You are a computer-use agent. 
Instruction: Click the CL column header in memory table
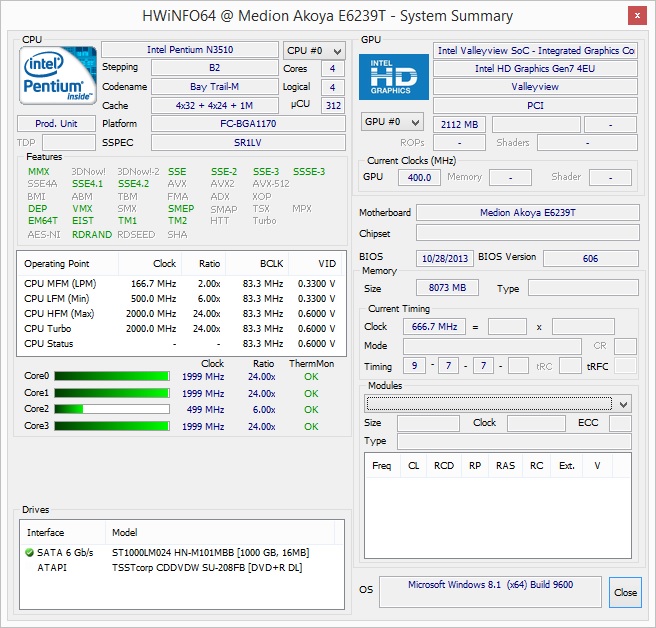click(x=413, y=466)
